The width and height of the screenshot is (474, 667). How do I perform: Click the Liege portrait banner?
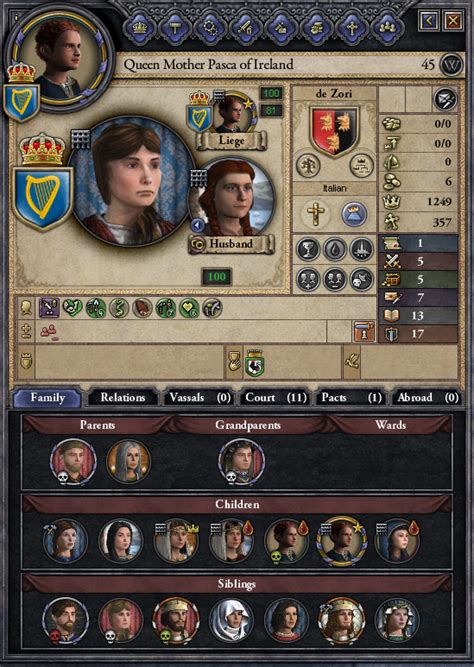point(231,140)
